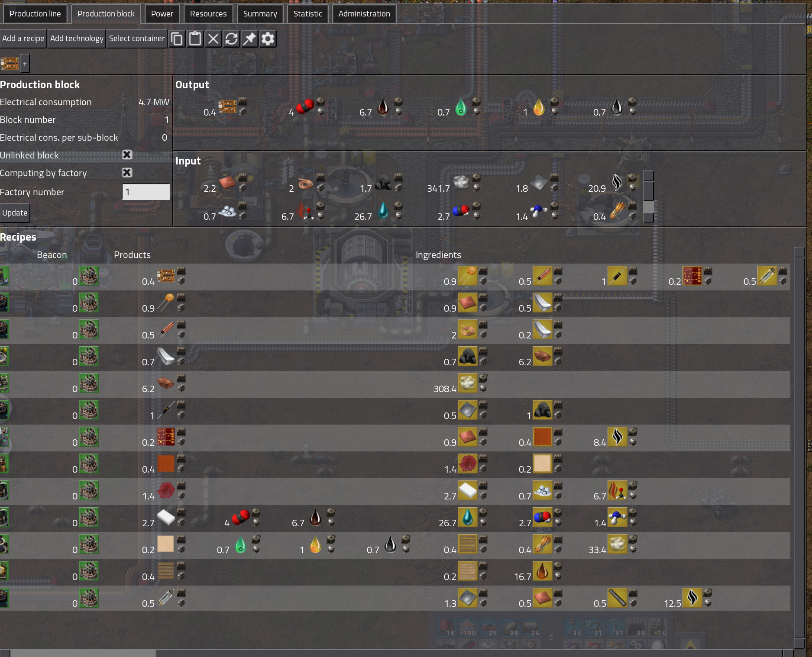The width and height of the screenshot is (812, 657).
Task: Open the Power tab
Action: 162,14
